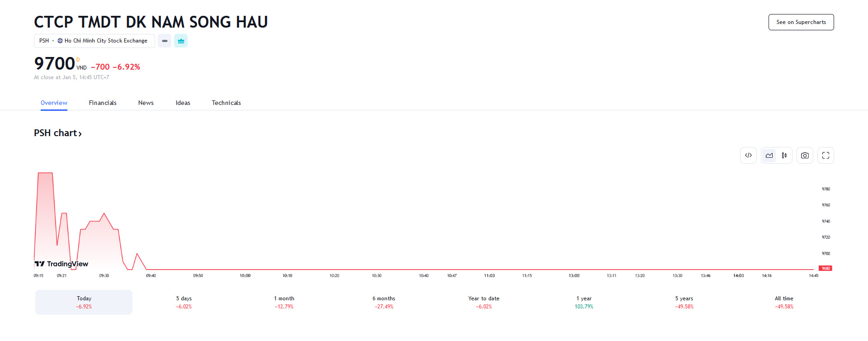Click the embed code icon above the chart
Image resolution: width=868 pixels, height=341 pixels.
[x=748, y=155]
